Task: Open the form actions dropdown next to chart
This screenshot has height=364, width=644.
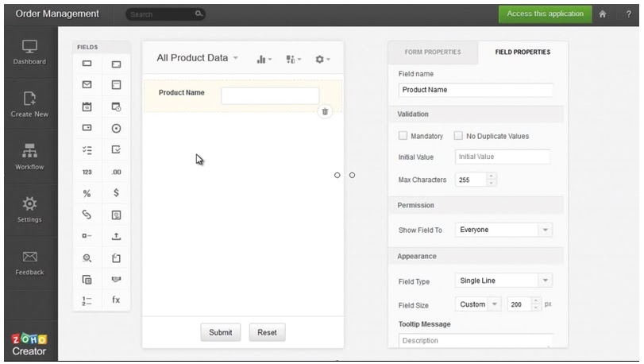Action: 293,59
